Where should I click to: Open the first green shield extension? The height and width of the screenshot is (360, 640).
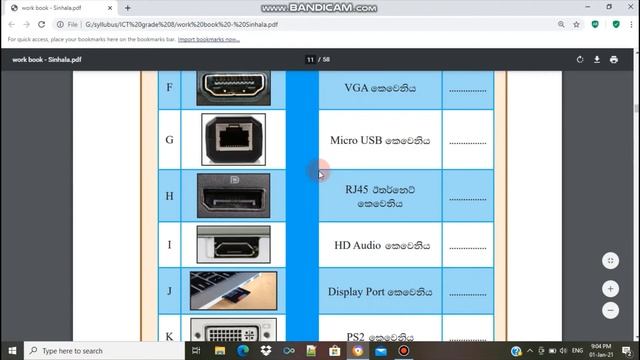click(x=595, y=24)
